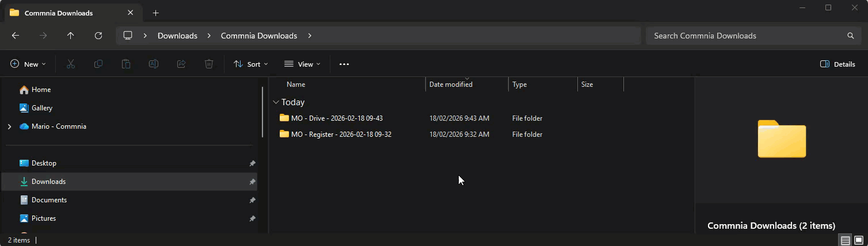
Task: Click the Refresh icon in navigation bar
Action: click(98, 36)
